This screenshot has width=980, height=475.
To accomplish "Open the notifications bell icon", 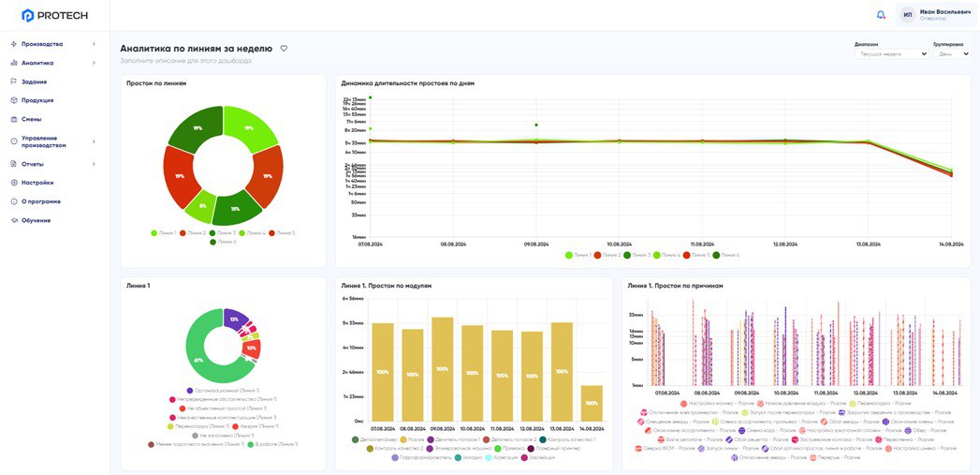I will 881,14.
